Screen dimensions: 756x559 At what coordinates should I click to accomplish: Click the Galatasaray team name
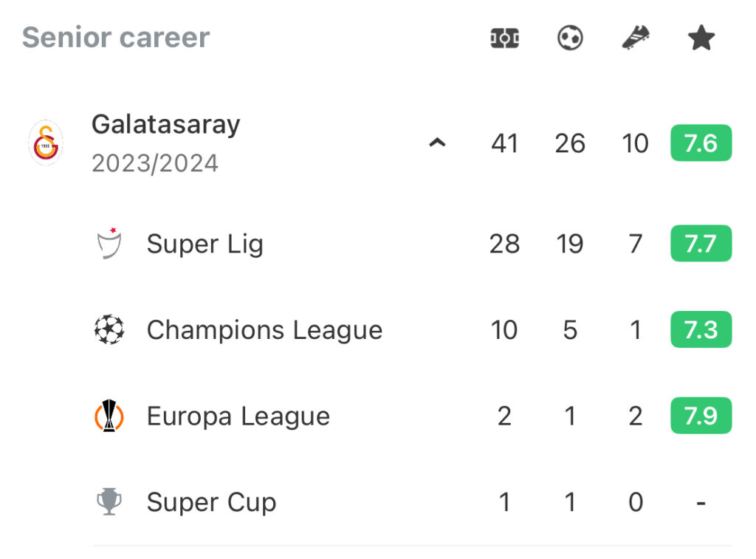pyautogui.click(x=166, y=125)
